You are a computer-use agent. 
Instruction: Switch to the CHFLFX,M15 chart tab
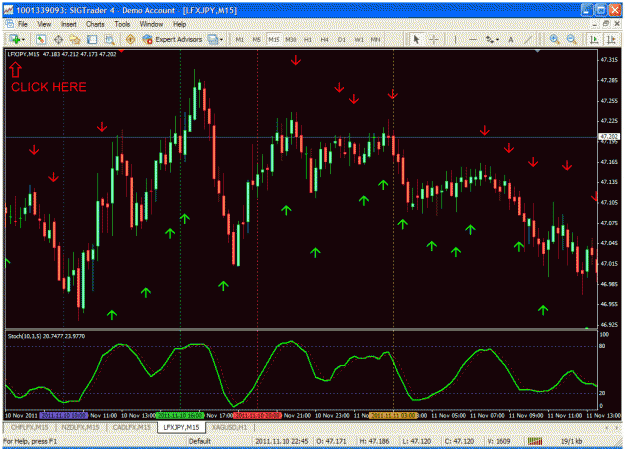(29, 427)
